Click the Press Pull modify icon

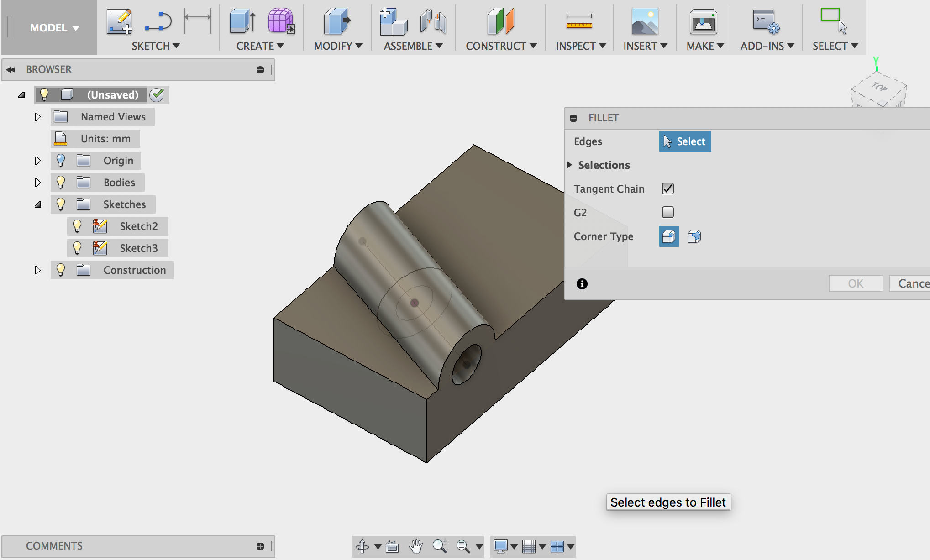pos(337,21)
